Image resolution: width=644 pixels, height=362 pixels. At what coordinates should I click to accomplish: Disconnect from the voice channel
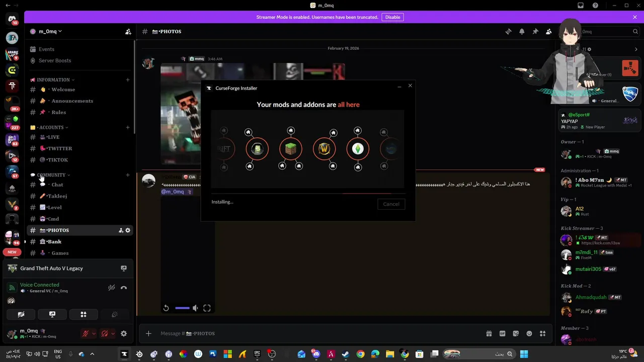[124, 288]
